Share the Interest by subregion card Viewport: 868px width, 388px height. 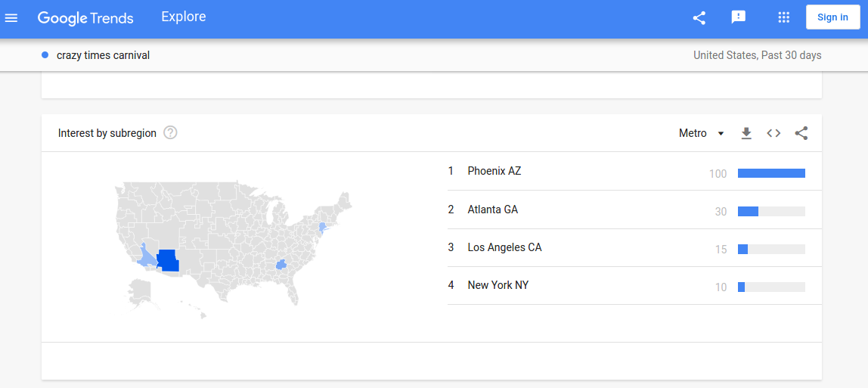801,133
